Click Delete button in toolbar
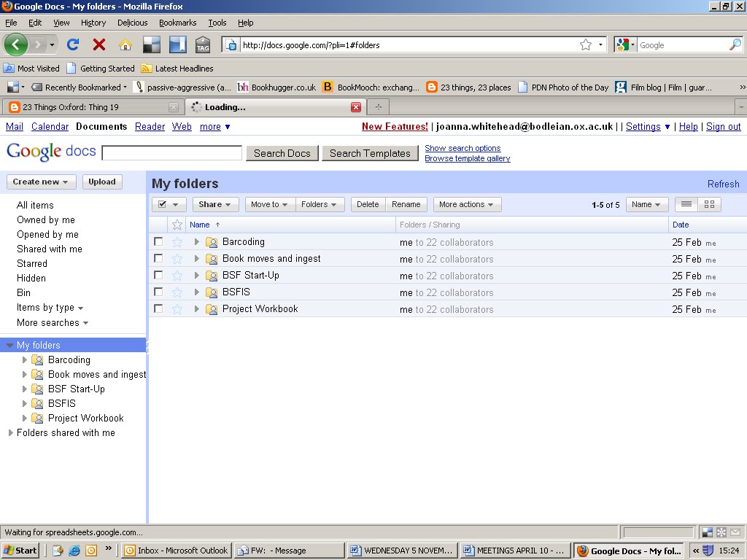Screen dimensions: 747x560 coord(368,204)
